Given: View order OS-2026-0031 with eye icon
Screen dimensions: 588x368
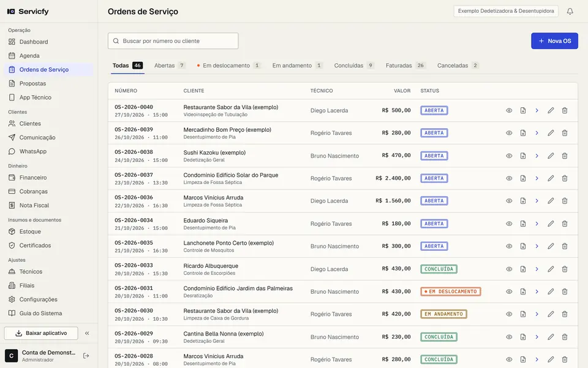Looking at the screenshot, I should coord(509,292).
